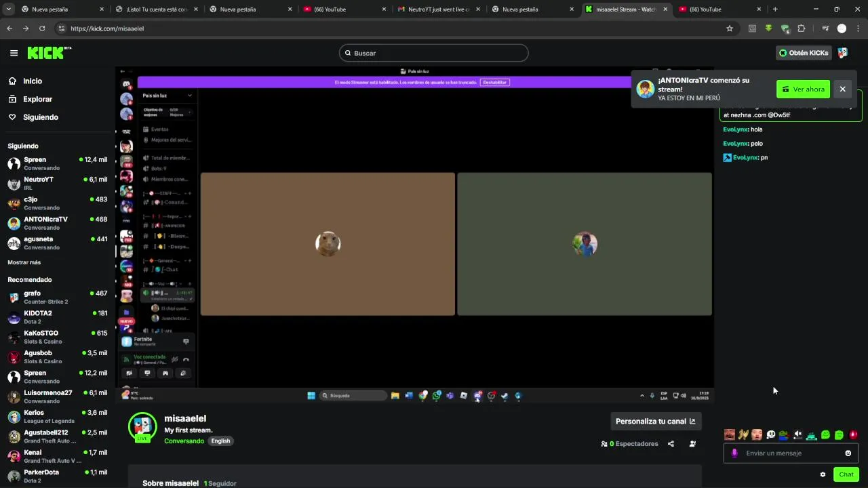
Task: Open KIDOTA2 recommended channel
Action: point(58,317)
